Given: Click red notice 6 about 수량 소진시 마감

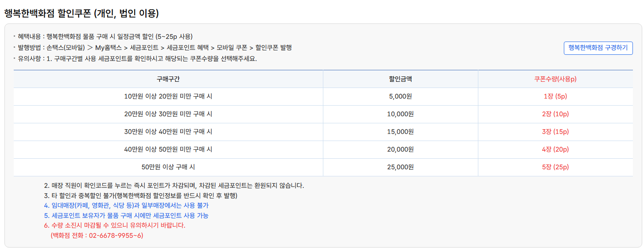Looking at the screenshot, I should (114, 225).
